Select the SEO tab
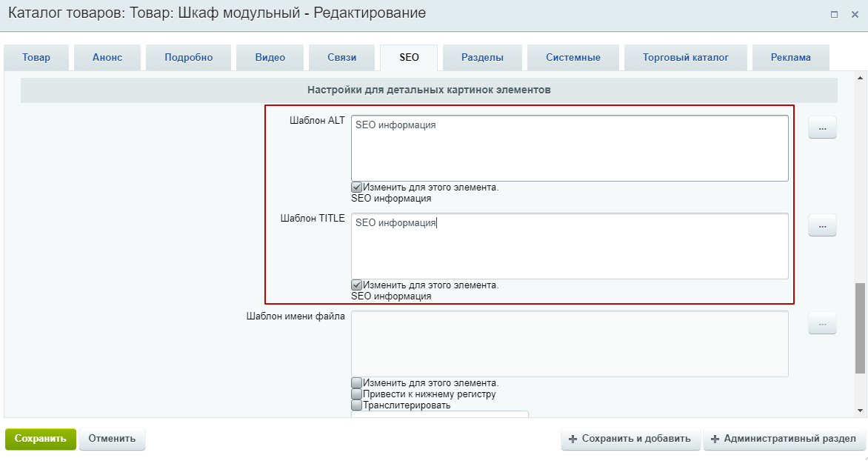868x461 pixels. pos(409,58)
